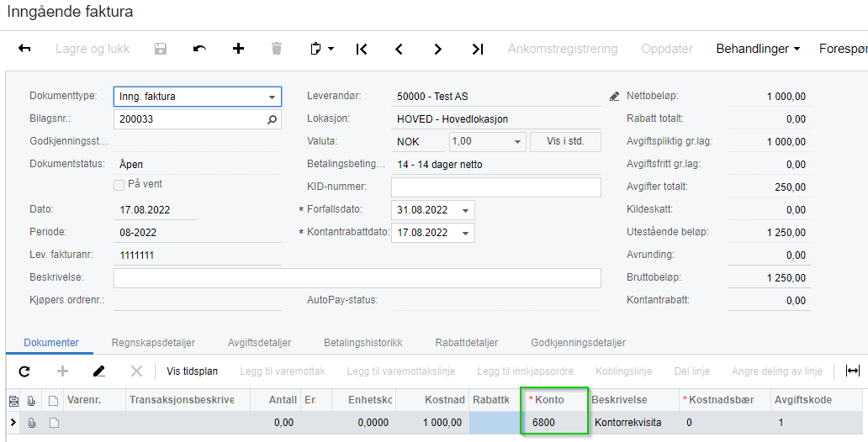Image resolution: width=868 pixels, height=442 pixels.
Task: Click the Oppdater button
Action: click(x=667, y=49)
